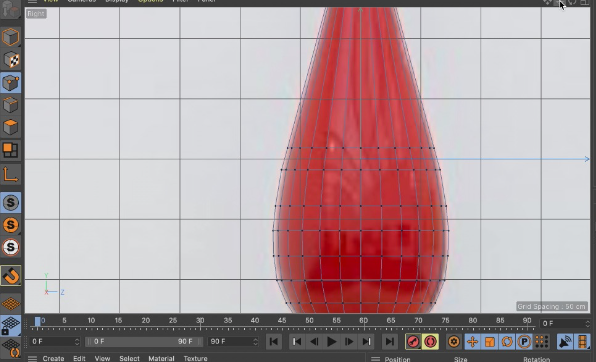Toggle the magnet Snap icon
Viewport: 596px width, 362px height.
[11, 276]
